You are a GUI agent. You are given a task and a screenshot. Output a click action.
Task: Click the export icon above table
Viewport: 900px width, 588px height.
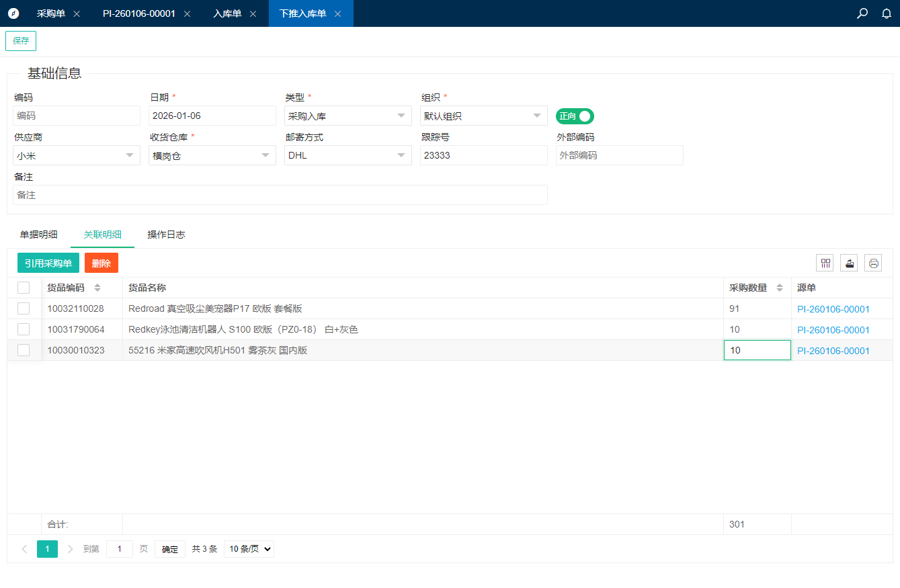849,263
